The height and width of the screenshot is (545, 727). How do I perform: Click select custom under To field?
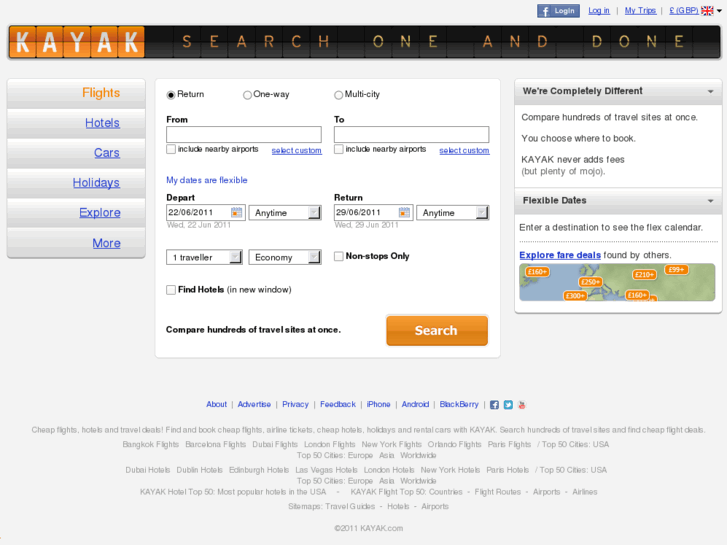(x=464, y=150)
